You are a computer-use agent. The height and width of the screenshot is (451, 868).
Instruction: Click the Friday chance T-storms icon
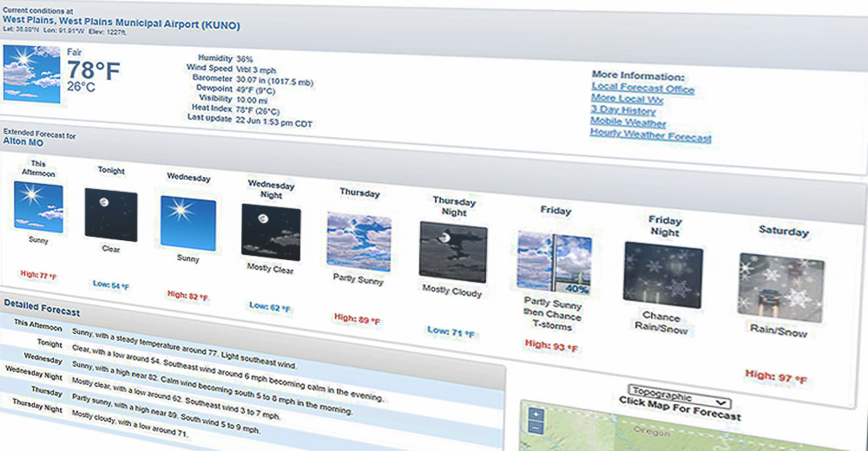click(554, 263)
